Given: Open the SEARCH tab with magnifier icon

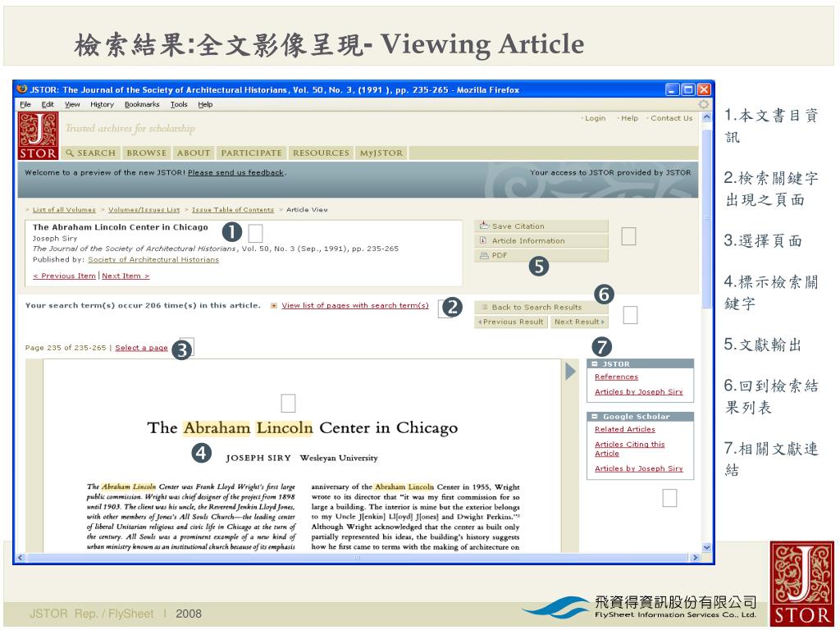Looking at the screenshot, I should (90, 153).
